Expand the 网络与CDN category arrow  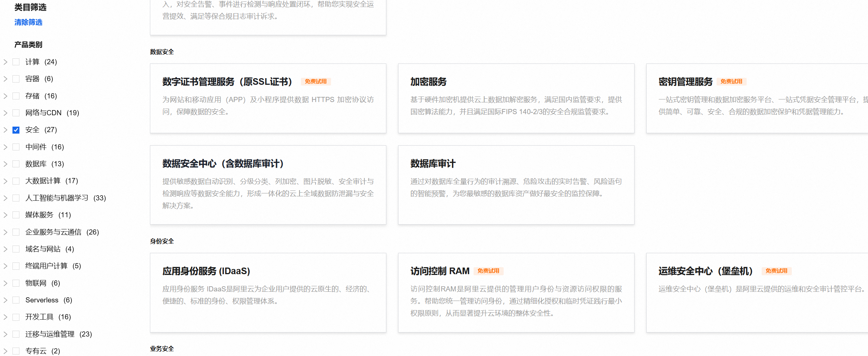click(5, 113)
